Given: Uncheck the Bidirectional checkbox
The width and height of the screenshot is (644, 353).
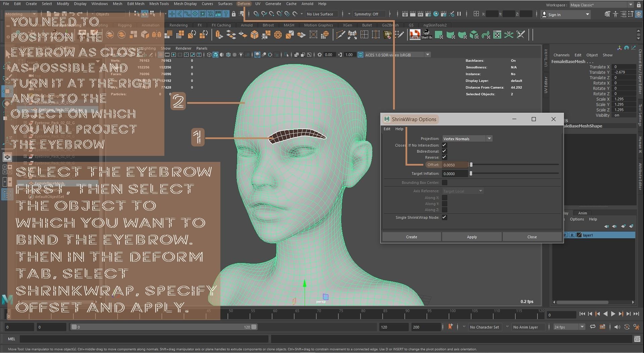Looking at the screenshot, I should point(444,151).
